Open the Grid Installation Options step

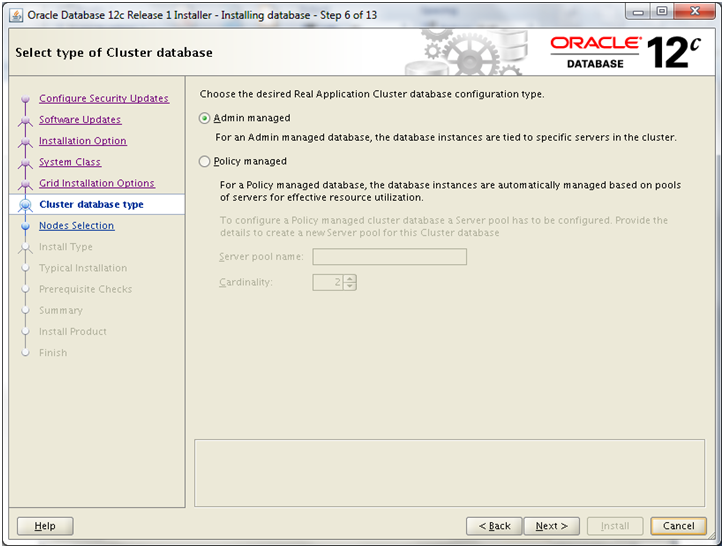tap(97, 183)
